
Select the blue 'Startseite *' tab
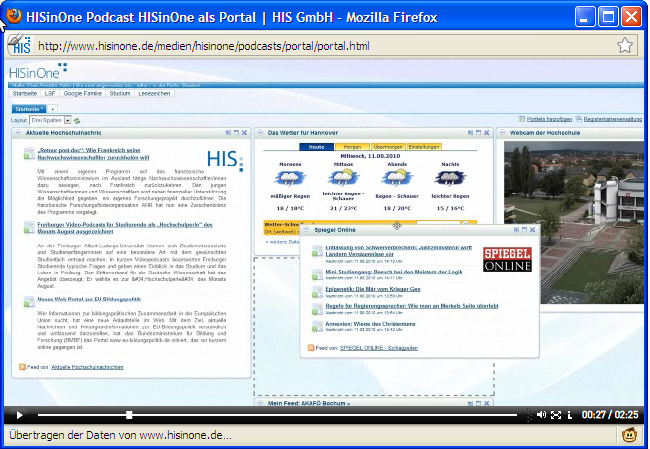pos(29,109)
